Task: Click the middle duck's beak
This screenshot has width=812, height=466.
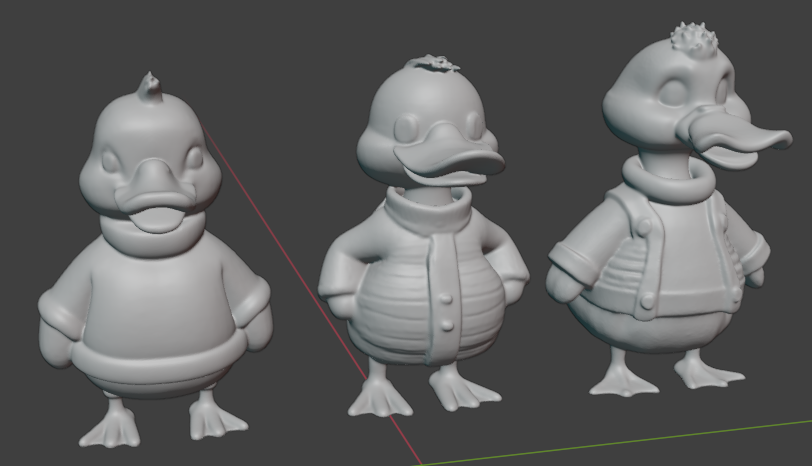Action: click(450, 162)
